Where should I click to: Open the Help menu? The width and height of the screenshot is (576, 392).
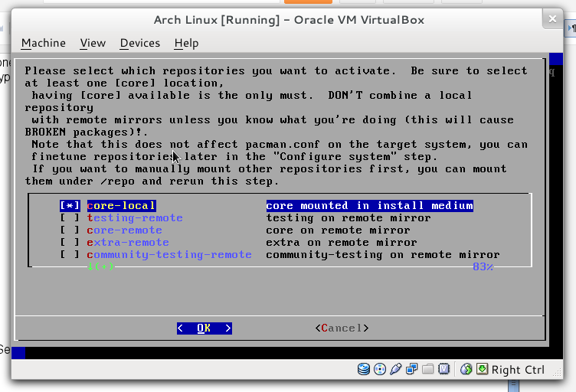186,44
